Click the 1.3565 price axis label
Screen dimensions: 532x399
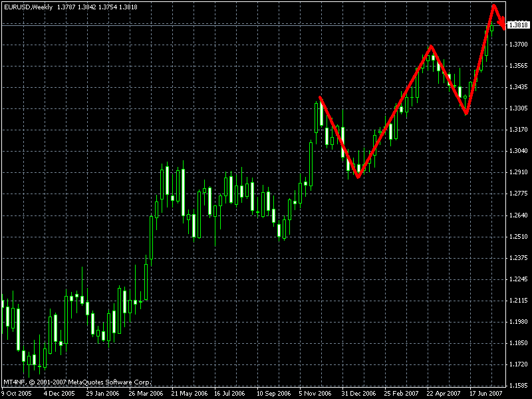(x=519, y=66)
